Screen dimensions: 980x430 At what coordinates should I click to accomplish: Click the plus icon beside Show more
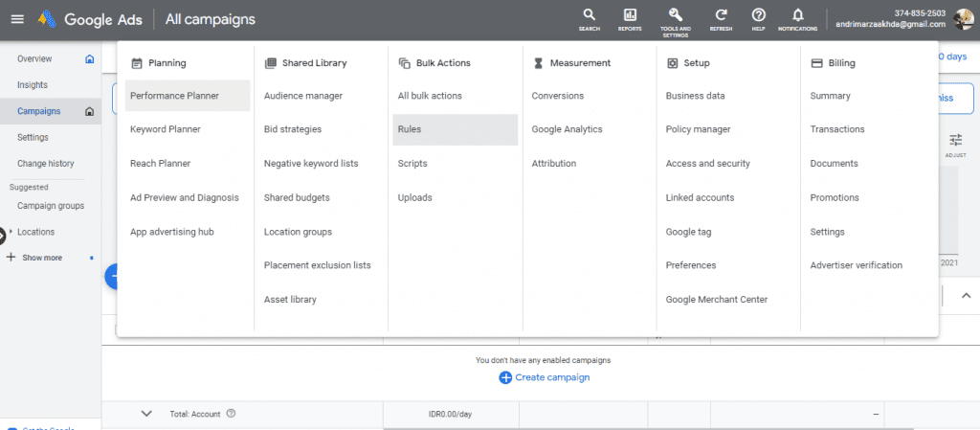(11, 258)
